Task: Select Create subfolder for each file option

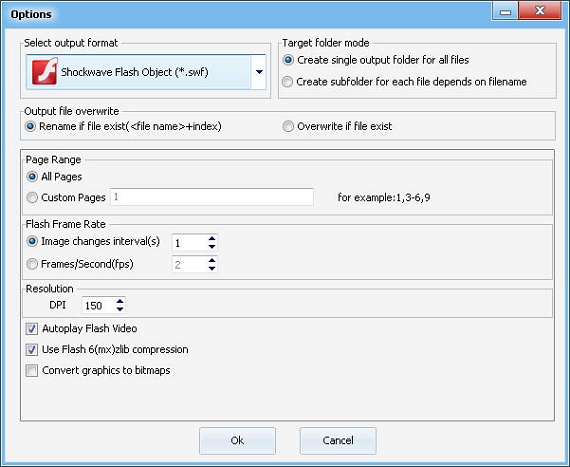Action: point(287,82)
